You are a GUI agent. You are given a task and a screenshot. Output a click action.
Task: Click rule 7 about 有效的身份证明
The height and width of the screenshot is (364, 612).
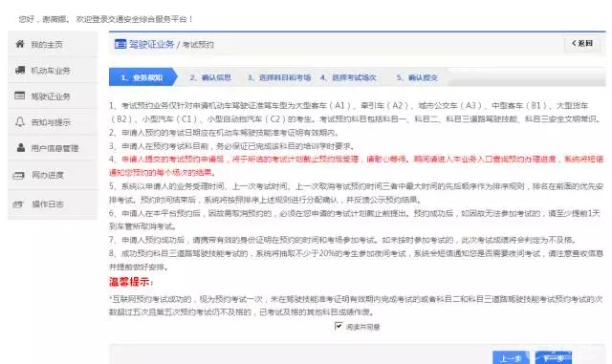click(342, 240)
